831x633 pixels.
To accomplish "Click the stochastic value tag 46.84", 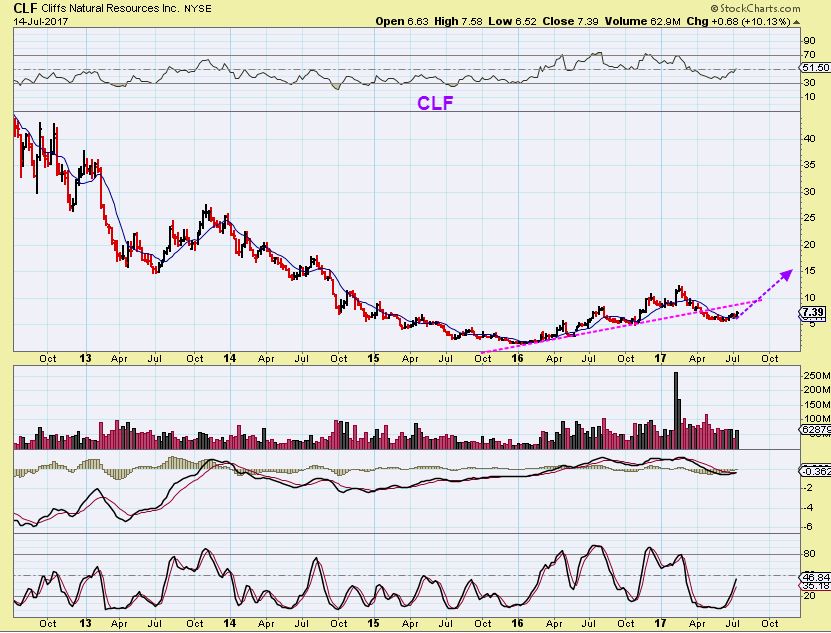I will click(x=816, y=577).
